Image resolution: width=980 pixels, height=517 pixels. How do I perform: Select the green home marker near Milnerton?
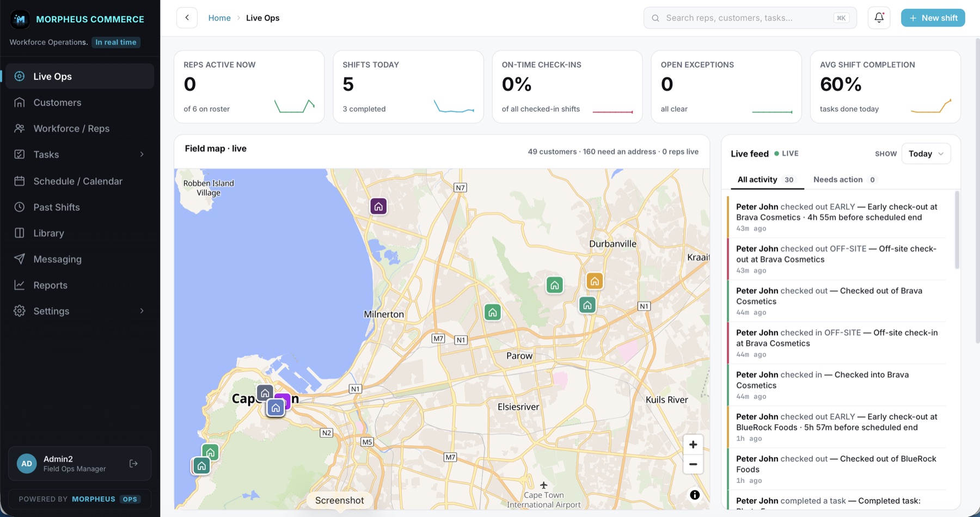(x=493, y=312)
